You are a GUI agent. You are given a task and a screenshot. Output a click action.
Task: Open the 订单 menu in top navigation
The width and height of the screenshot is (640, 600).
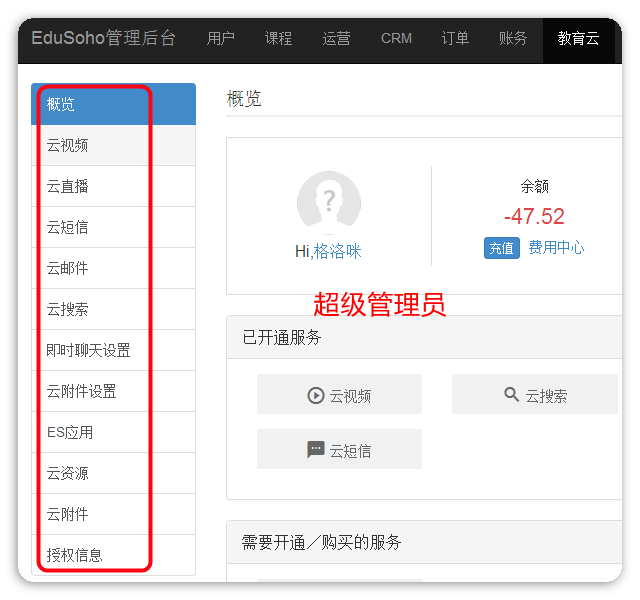(455, 38)
